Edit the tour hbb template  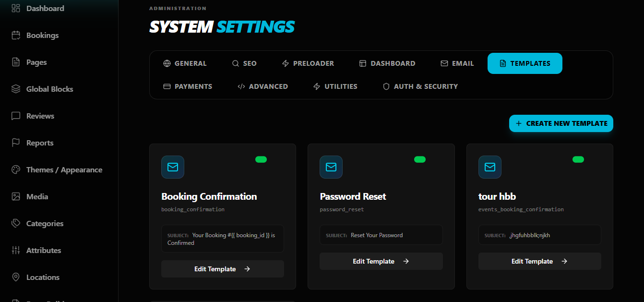coord(539,261)
